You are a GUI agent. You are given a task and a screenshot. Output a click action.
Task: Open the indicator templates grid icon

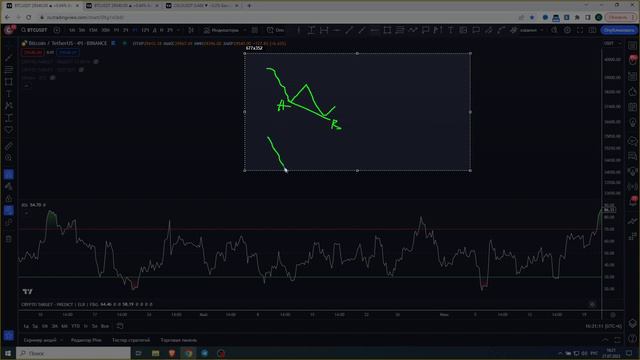(255, 30)
